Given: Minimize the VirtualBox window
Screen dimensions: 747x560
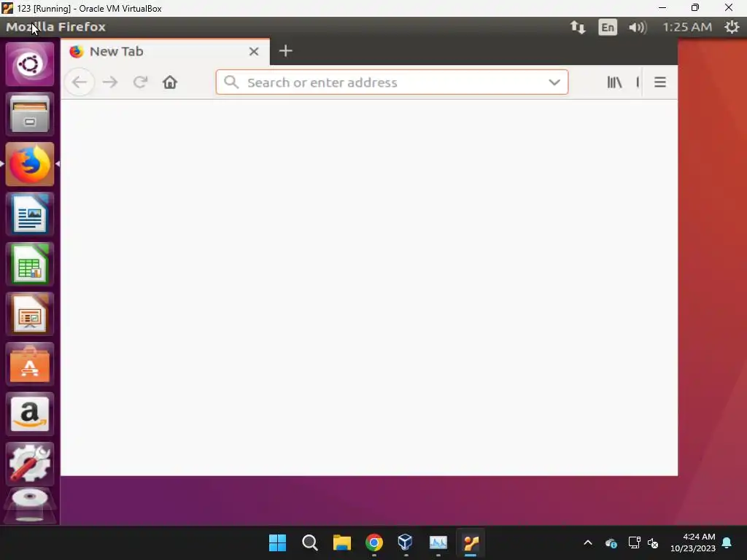Looking at the screenshot, I should 662,7.
